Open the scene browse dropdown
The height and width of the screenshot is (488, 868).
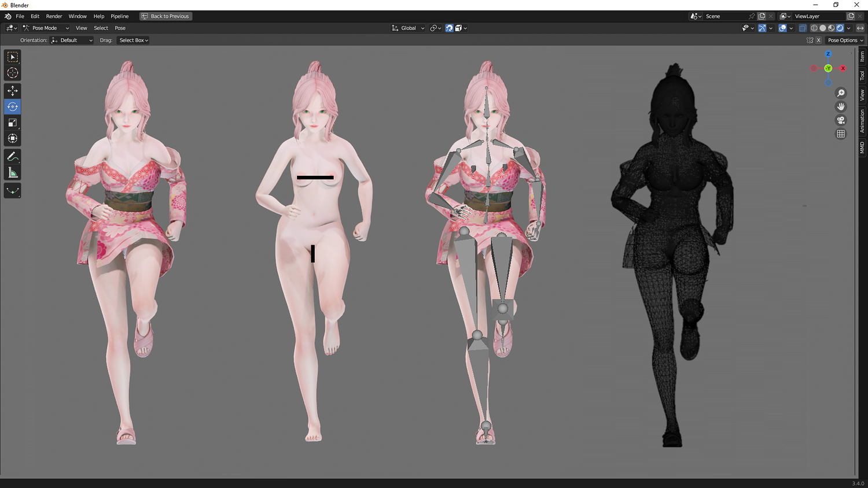coord(696,16)
